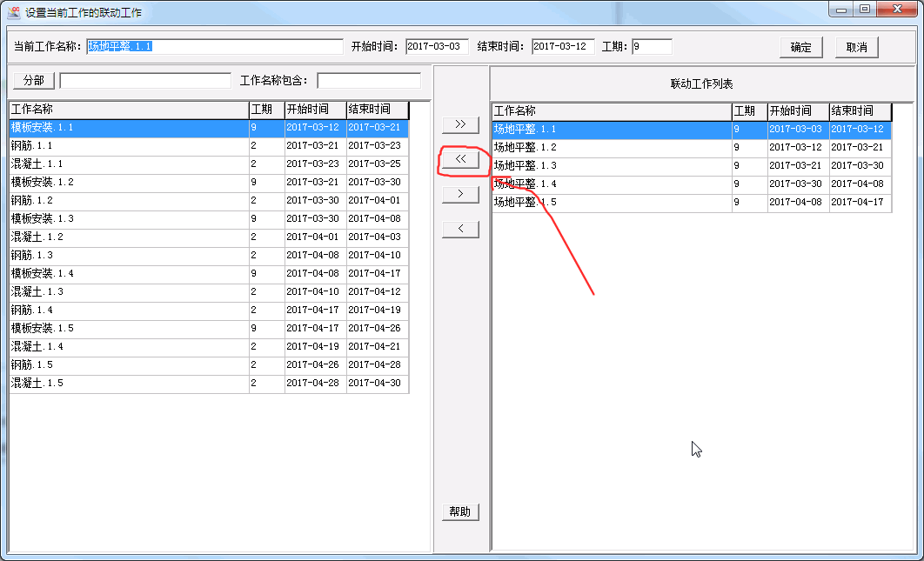Select row 混凝土.1.3
Screen dimensions: 924x561
209,292
